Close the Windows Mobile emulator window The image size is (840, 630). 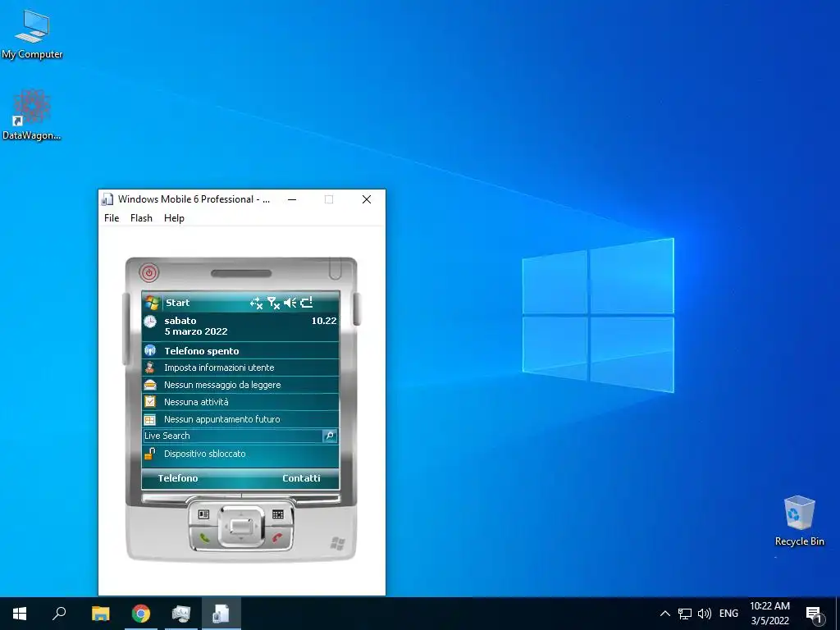(367, 199)
